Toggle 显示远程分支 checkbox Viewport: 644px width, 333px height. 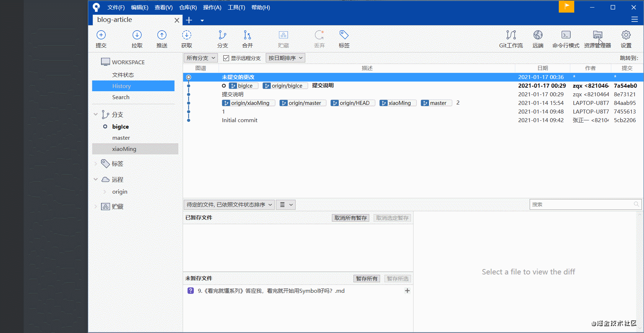coord(226,58)
